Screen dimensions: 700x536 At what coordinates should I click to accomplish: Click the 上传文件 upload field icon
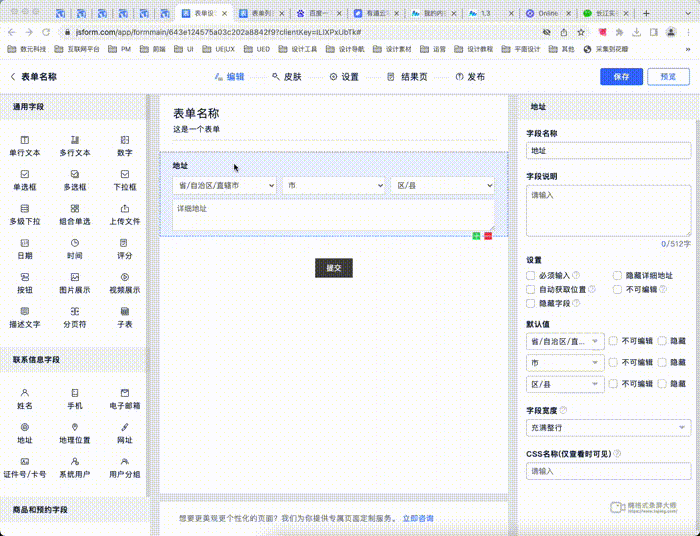pos(124,214)
